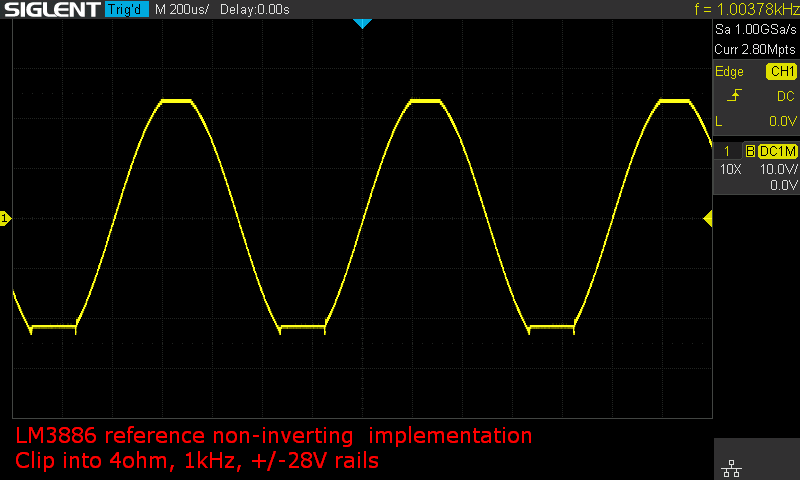This screenshot has height=480, width=800.
Task: Click the frequency counter f = 1.00378kHz
Action: (746, 9)
